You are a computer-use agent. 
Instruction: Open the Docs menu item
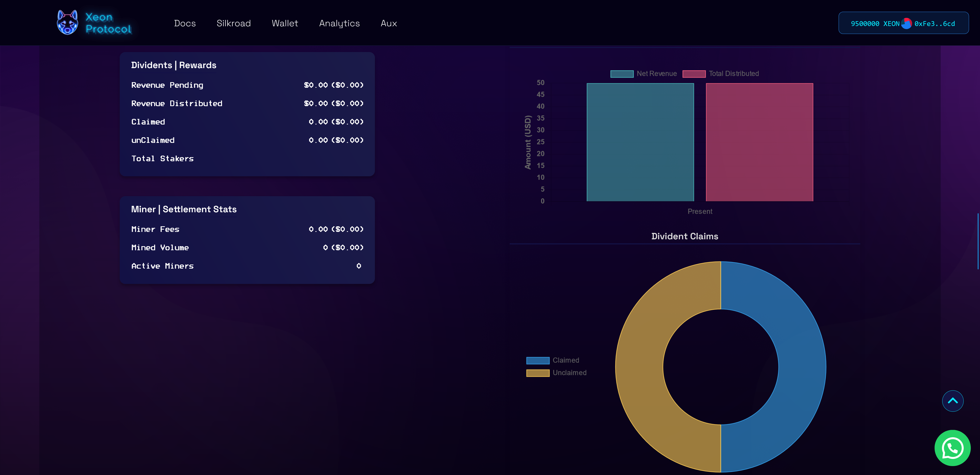[x=185, y=23]
